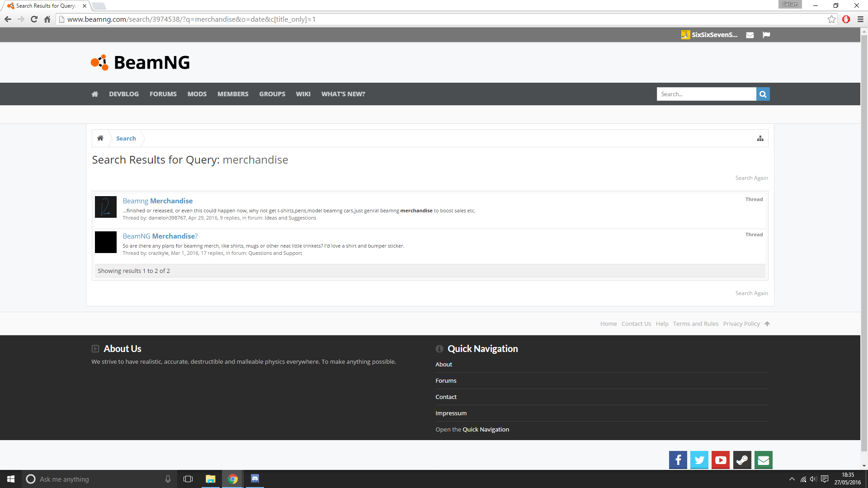Open the BeamNG Facebook page icon

pos(678,460)
